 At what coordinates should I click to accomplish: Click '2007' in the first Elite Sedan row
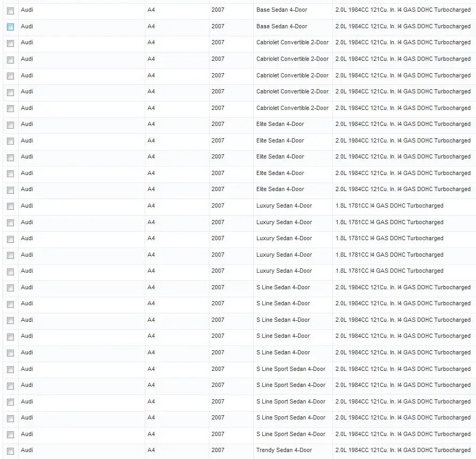click(x=218, y=124)
